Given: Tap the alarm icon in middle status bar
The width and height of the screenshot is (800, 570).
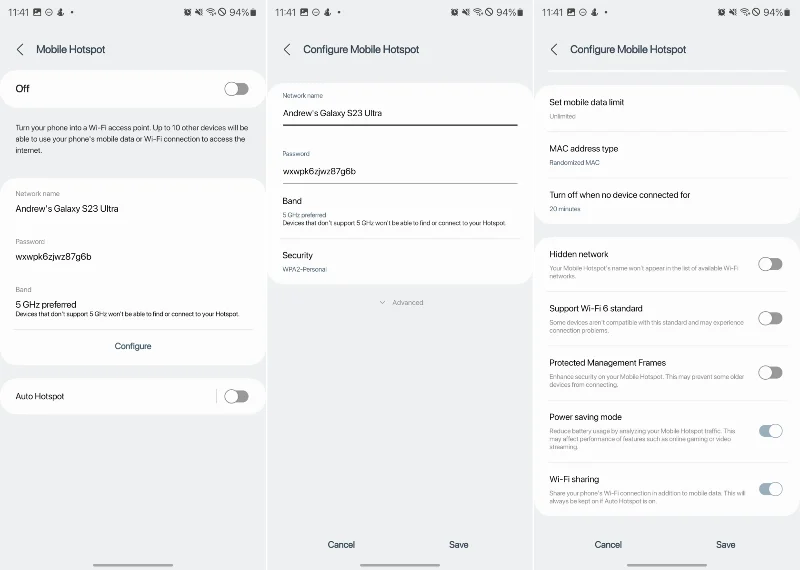Looking at the screenshot, I should (454, 12).
